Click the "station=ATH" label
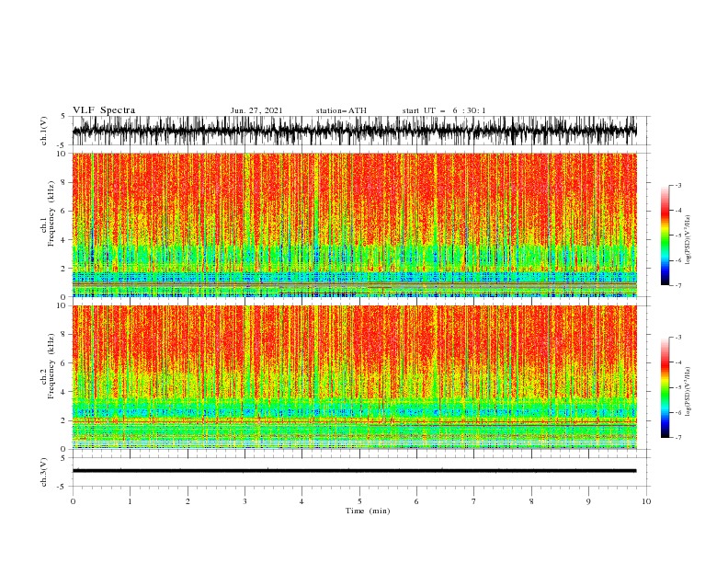Viewport: 728px width, 563px height. [x=341, y=110]
